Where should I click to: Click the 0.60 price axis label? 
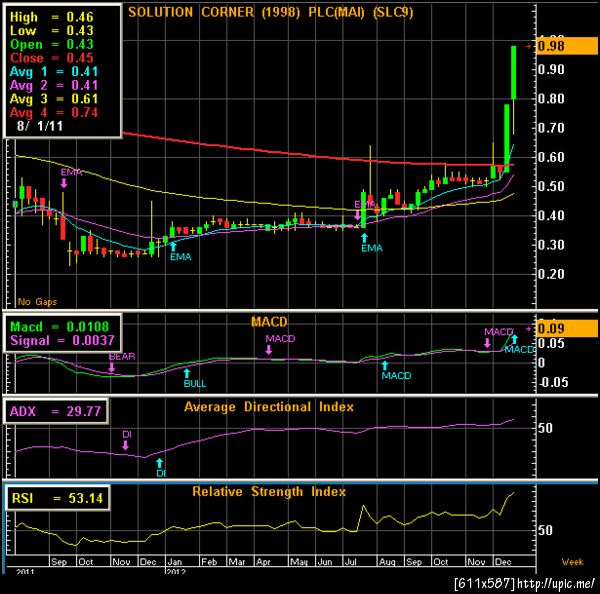click(x=551, y=157)
